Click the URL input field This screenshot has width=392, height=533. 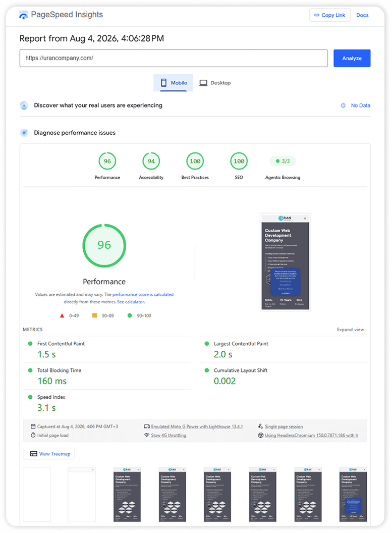[x=174, y=58]
